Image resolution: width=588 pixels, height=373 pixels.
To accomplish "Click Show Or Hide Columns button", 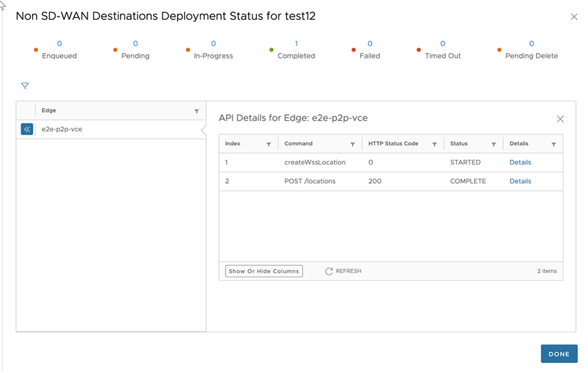I will click(x=264, y=271).
